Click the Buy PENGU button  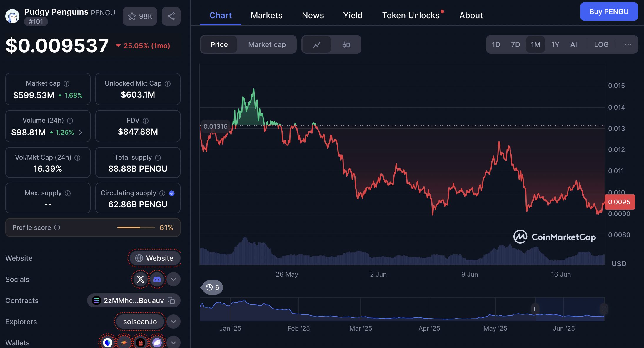609,11
